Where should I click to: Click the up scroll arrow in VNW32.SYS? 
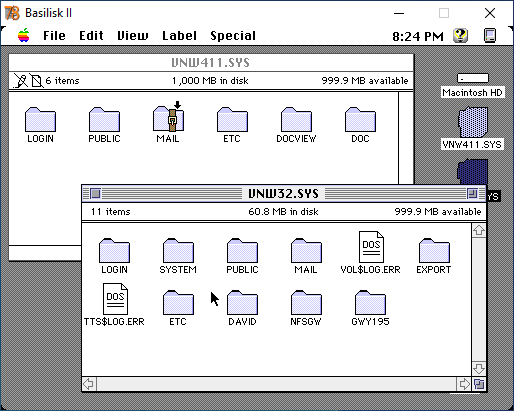[479, 230]
